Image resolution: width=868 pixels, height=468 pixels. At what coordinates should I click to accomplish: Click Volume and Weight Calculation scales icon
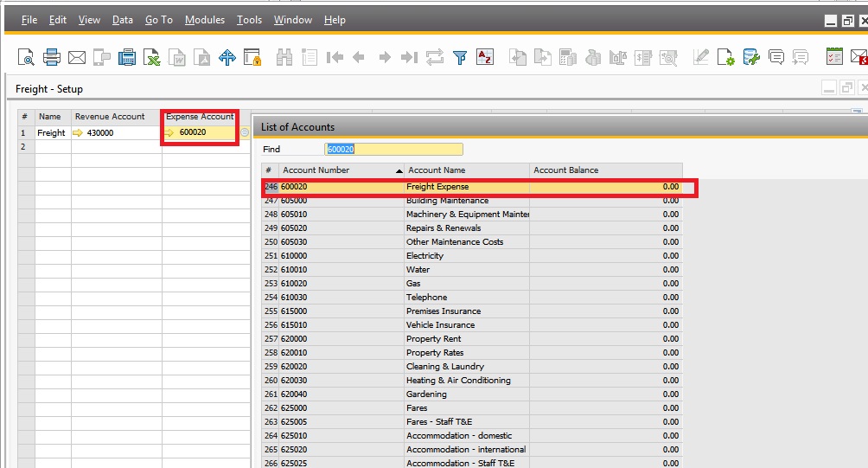coord(618,57)
